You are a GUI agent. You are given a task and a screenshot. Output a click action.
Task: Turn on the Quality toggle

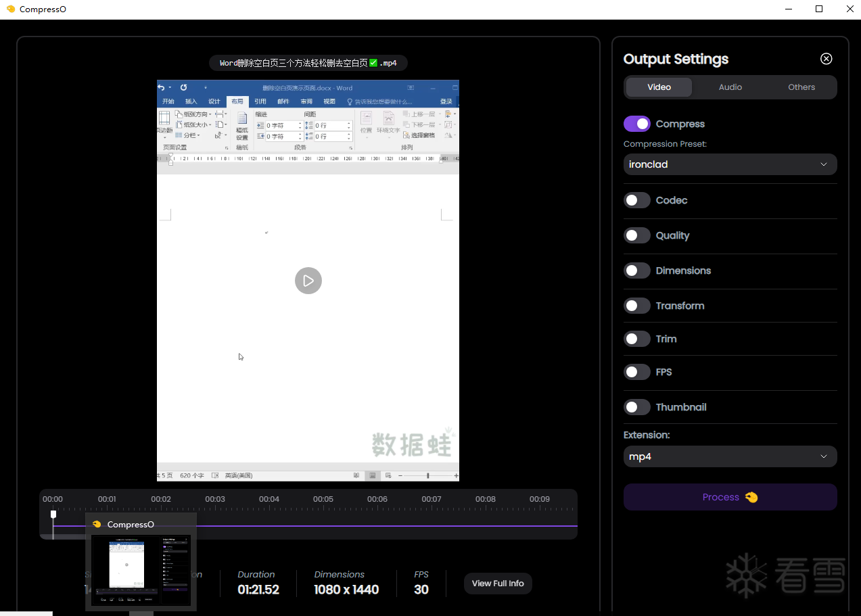point(636,235)
